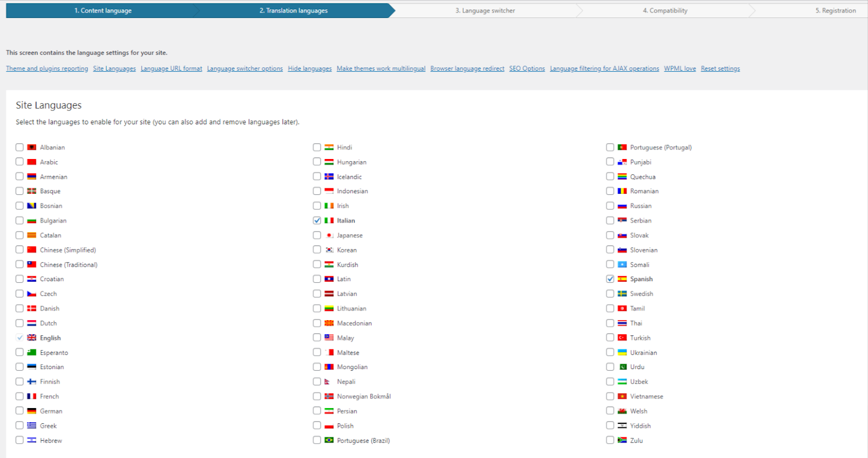Image resolution: width=868 pixels, height=458 pixels.
Task: Click the Reset settings link
Action: [720, 68]
